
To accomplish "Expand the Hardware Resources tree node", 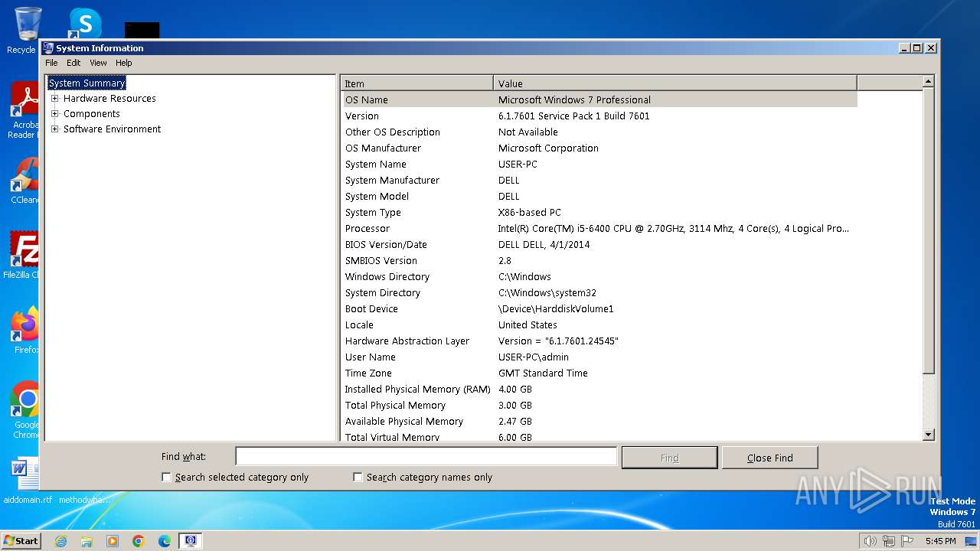I will [55, 98].
